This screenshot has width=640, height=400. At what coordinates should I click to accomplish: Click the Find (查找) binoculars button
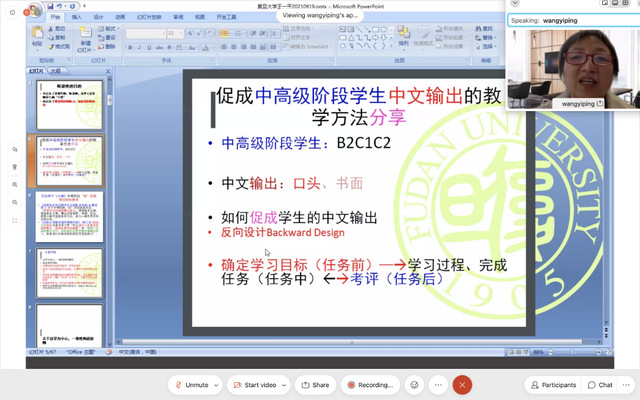point(484,29)
